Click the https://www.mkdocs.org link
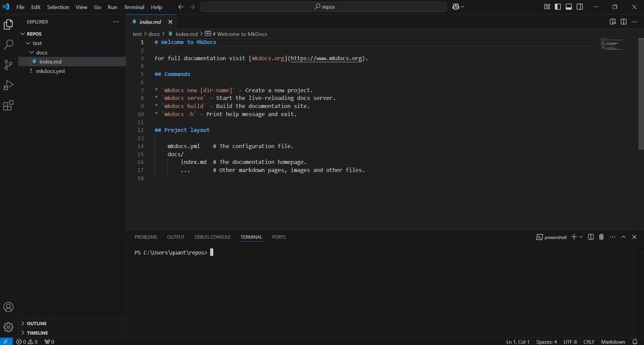 pos(326,58)
